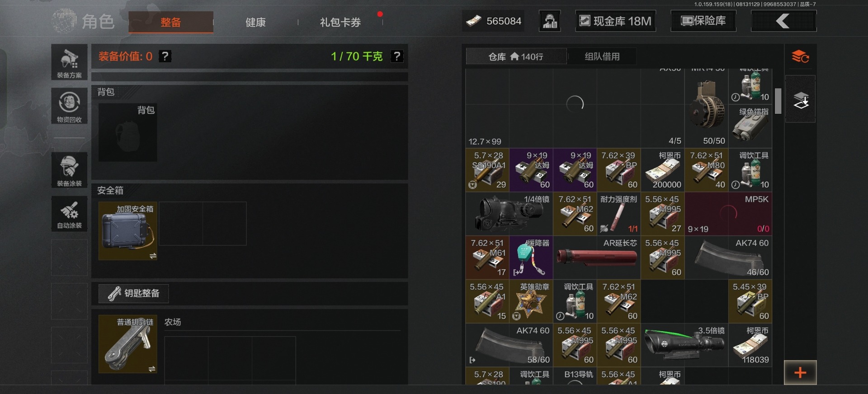
Task: Select the 加固安全箱 secure case item
Action: [128, 231]
